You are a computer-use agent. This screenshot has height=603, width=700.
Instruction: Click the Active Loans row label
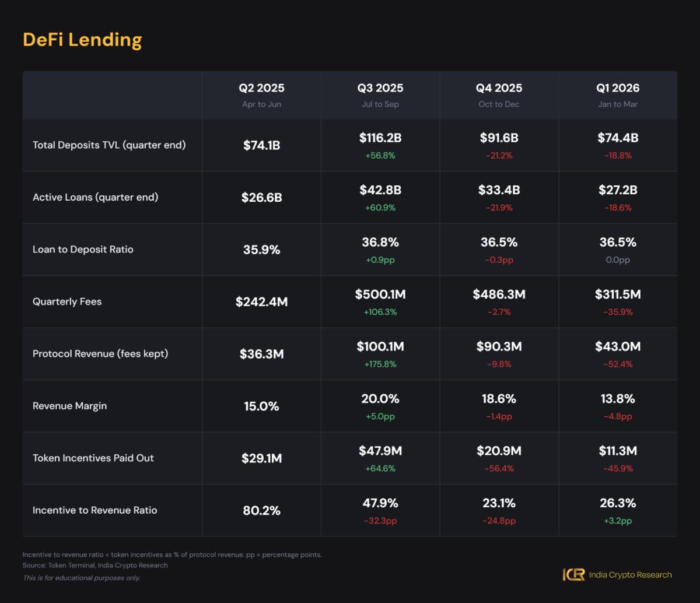coord(95,197)
